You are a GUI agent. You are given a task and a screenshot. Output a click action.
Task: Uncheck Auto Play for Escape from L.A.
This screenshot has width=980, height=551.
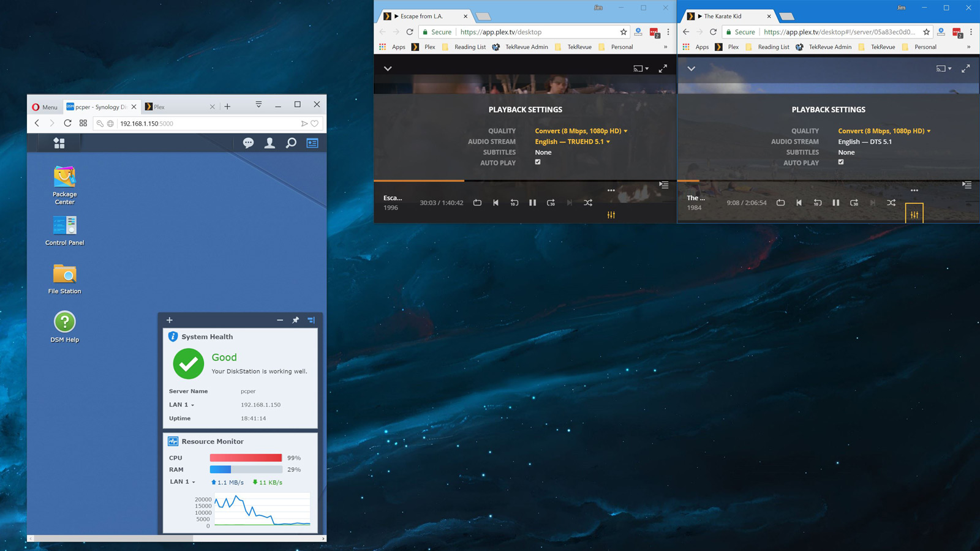click(x=537, y=162)
